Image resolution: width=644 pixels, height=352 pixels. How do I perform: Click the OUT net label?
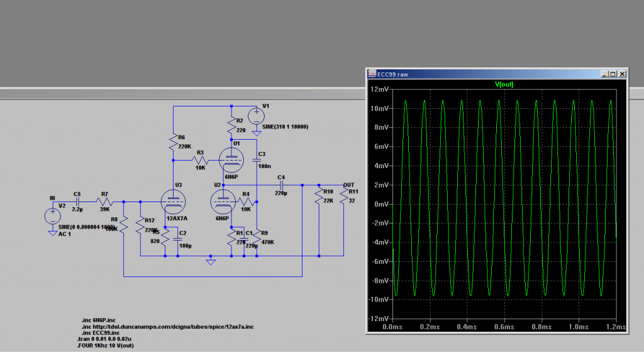click(x=348, y=185)
